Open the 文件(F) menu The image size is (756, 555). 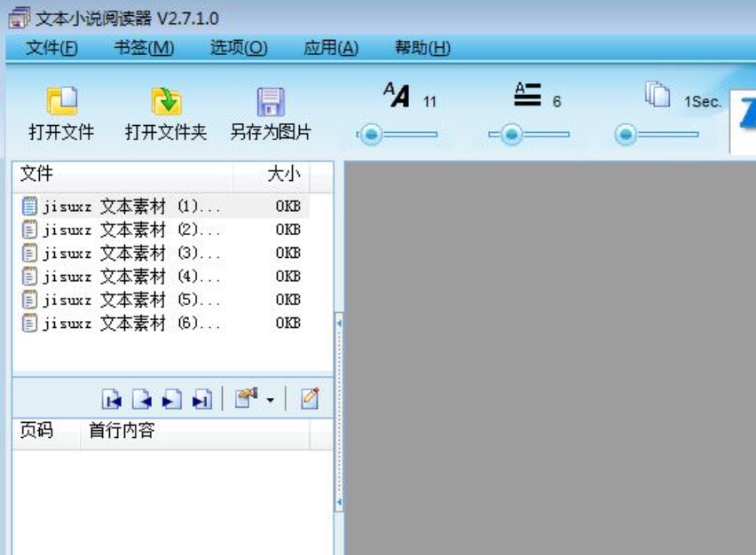coord(51,48)
